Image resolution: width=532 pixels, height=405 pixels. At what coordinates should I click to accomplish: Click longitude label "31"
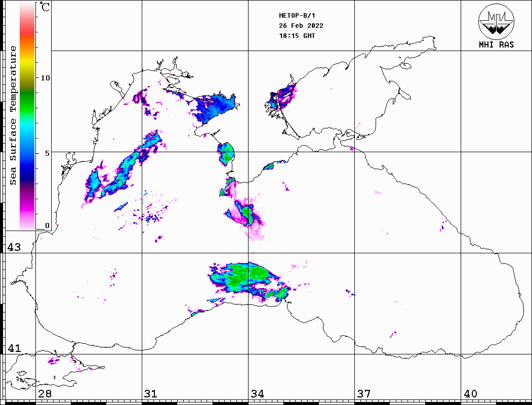click(x=151, y=393)
